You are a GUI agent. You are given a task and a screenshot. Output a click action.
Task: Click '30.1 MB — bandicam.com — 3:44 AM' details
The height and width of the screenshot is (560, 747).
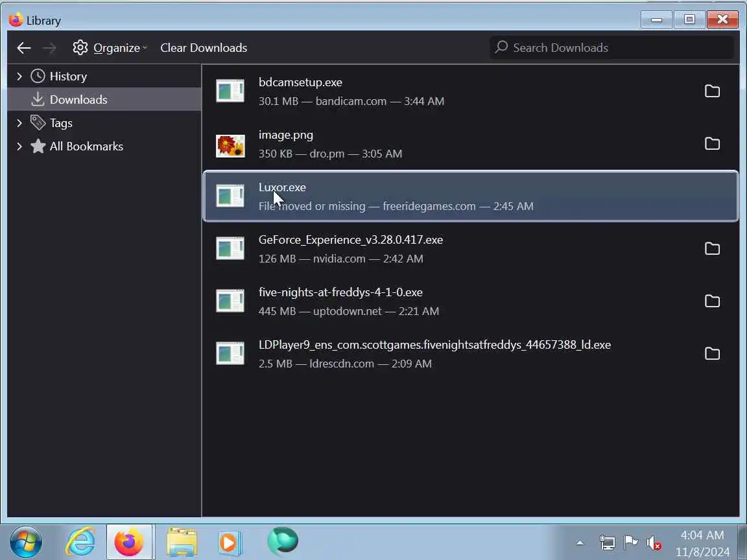(x=351, y=101)
